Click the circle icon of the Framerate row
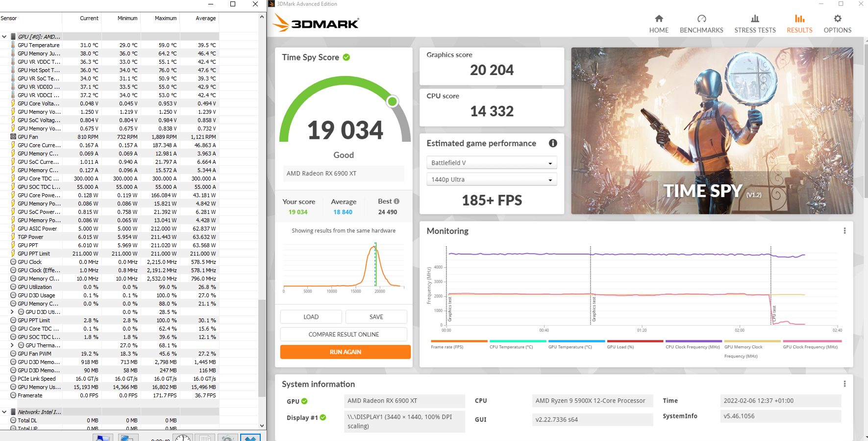This screenshot has width=868, height=441. click(x=13, y=395)
